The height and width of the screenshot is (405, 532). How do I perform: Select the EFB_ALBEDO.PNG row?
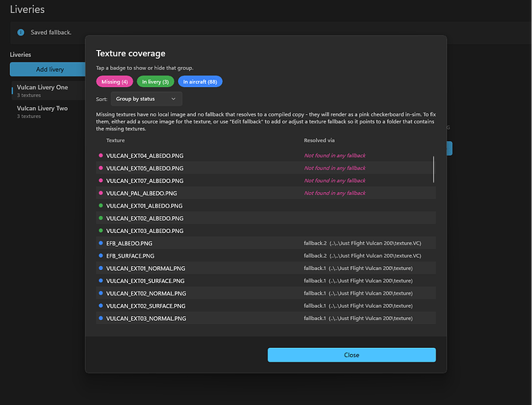pos(266,244)
